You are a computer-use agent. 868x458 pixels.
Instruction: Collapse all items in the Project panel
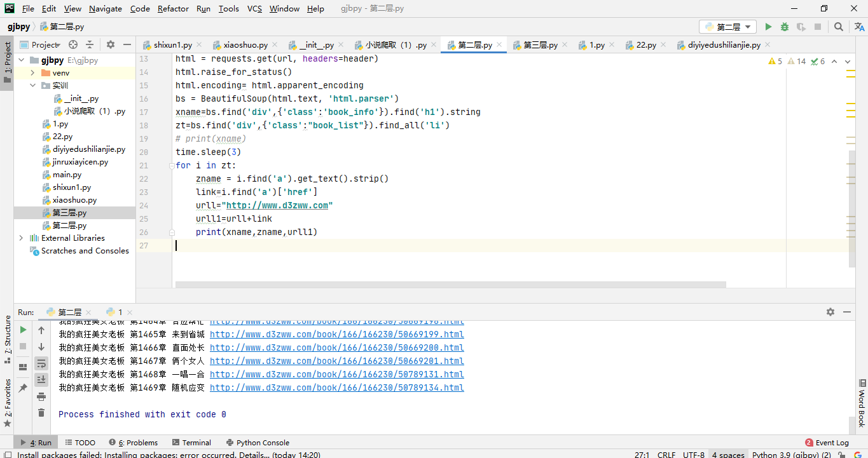pyautogui.click(x=90, y=44)
